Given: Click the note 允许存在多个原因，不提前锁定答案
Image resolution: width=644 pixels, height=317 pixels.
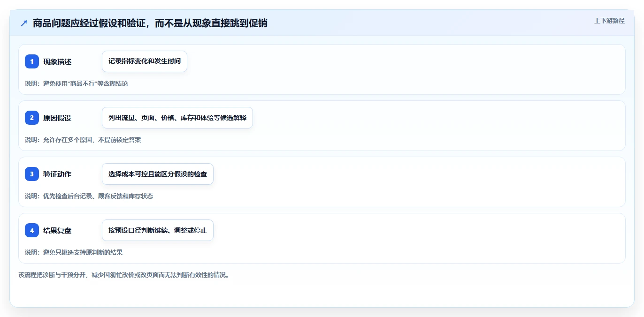Looking at the screenshot, I should [x=83, y=140].
